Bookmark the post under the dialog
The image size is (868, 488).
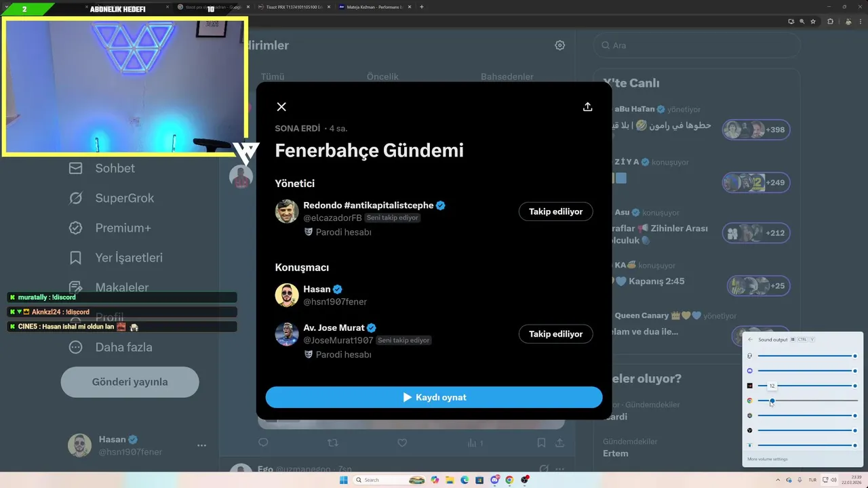click(541, 443)
